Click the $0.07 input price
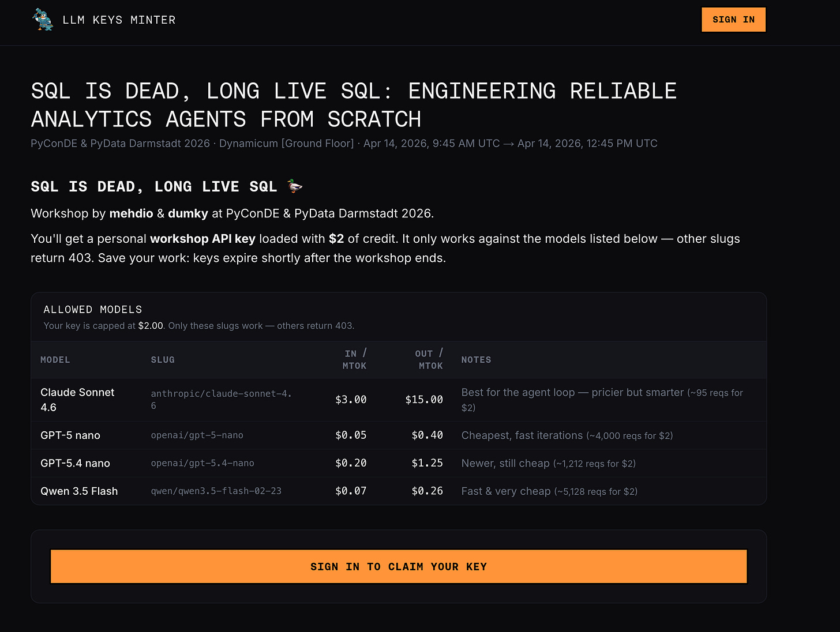This screenshot has height=632, width=840. pos(351,491)
